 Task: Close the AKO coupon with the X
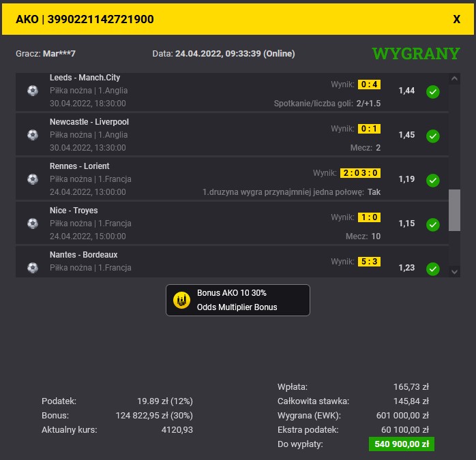pyautogui.click(x=457, y=19)
